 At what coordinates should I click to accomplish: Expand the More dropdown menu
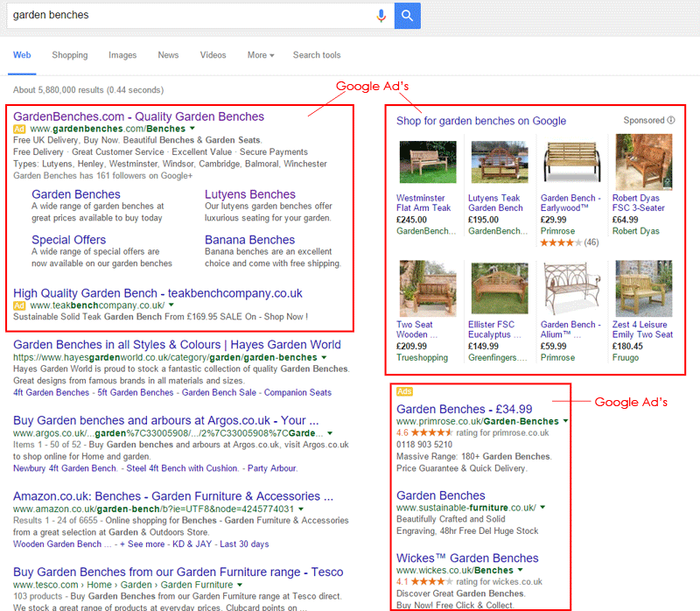point(261,55)
